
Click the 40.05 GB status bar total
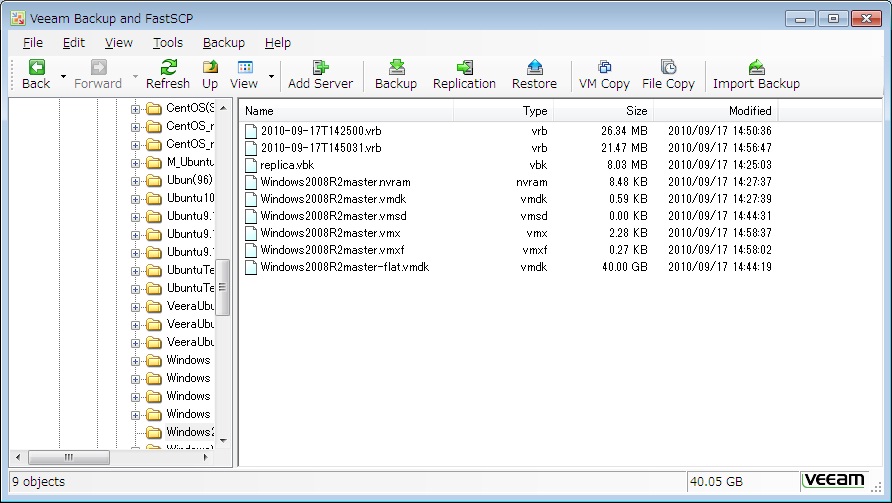pyautogui.click(x=716, y=481)
